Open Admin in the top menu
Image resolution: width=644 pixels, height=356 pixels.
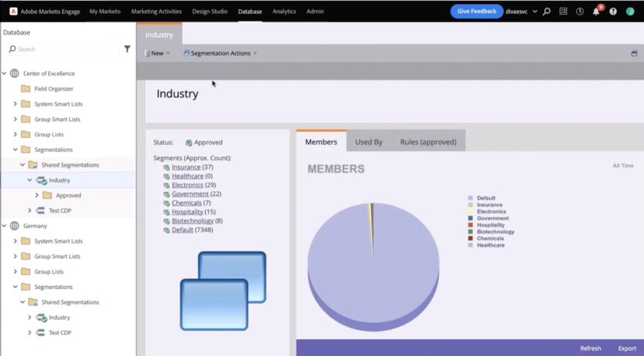tap(315, 12)
